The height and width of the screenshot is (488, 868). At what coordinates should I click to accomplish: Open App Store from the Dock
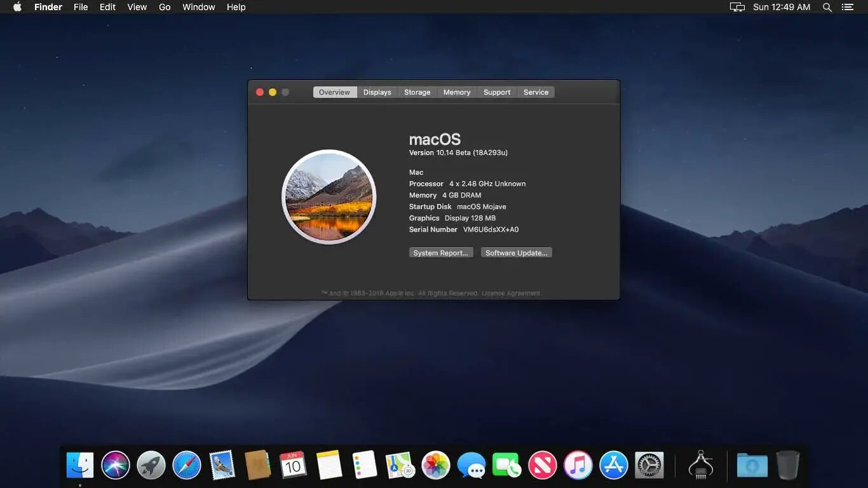coord(614,465)
